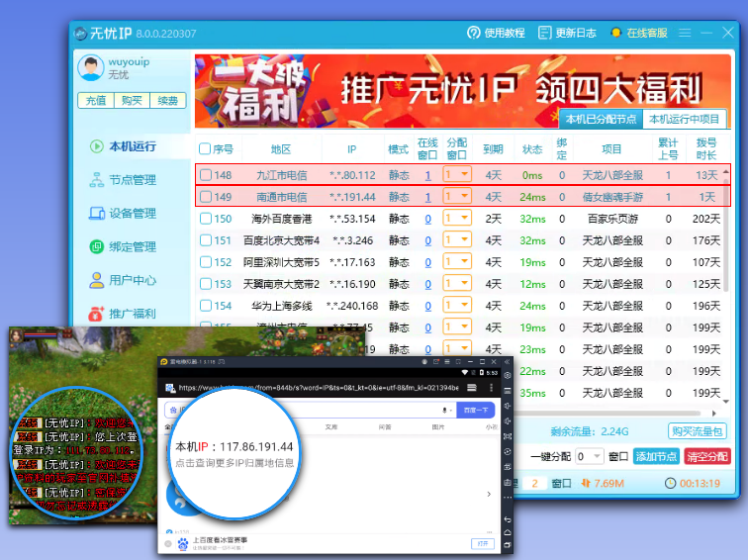
Task: Click the 续费 button
Action: (x=168, y=101)
